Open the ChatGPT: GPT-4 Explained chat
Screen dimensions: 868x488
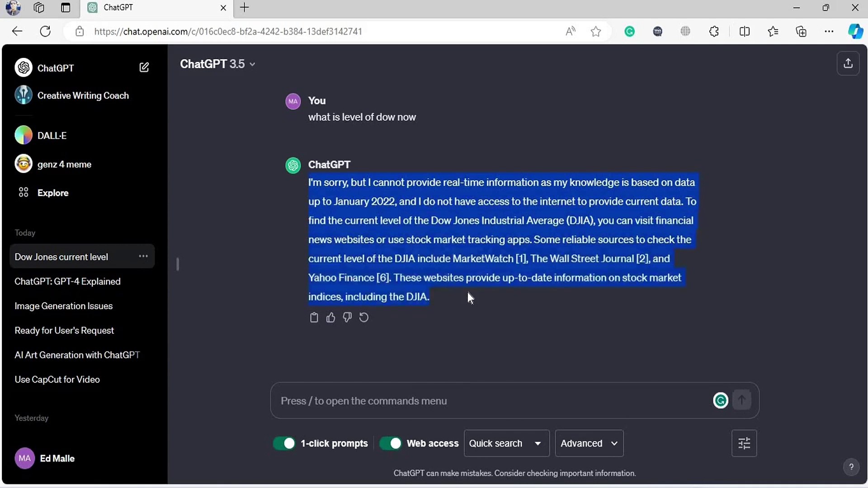tap(67, 282)
